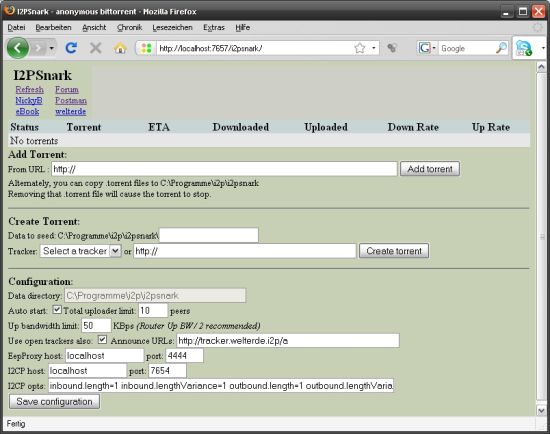The width and height of the screenshot is (550, 434).
Task: Go to the Home page icon
Action: [120, 48]
